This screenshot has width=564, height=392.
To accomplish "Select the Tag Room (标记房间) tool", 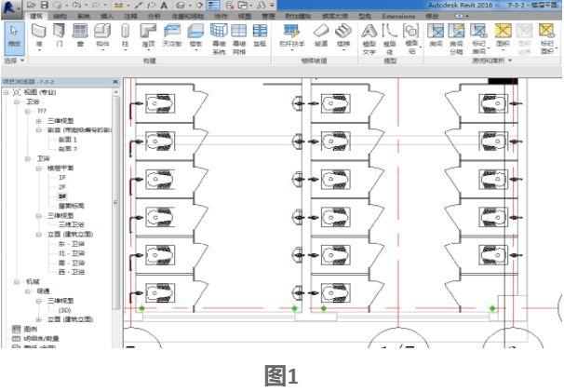I will (478, 39).
